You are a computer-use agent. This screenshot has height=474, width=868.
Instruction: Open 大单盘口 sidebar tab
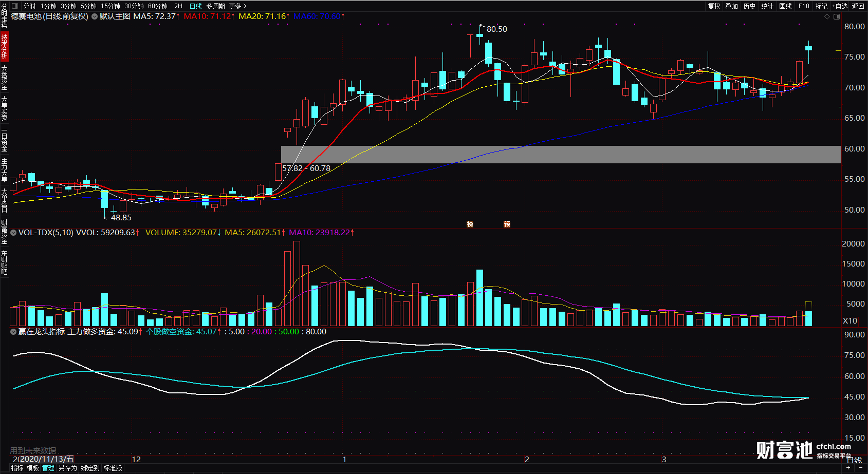(x=4, y=200)
